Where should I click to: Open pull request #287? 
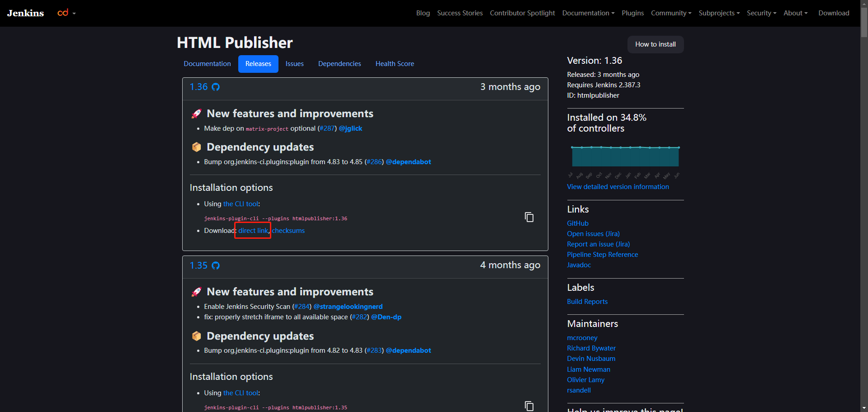[327, 128]
